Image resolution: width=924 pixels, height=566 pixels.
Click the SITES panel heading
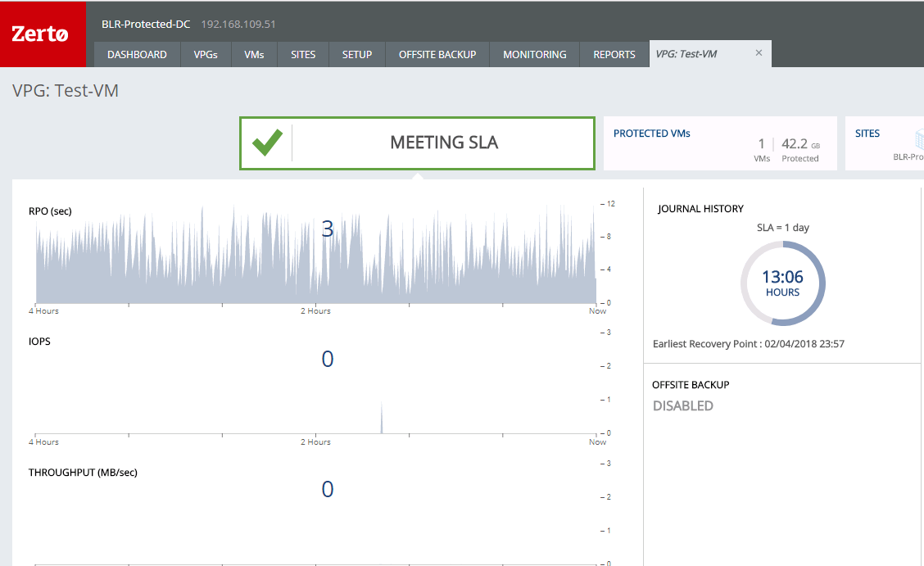(x=867, y=134)
